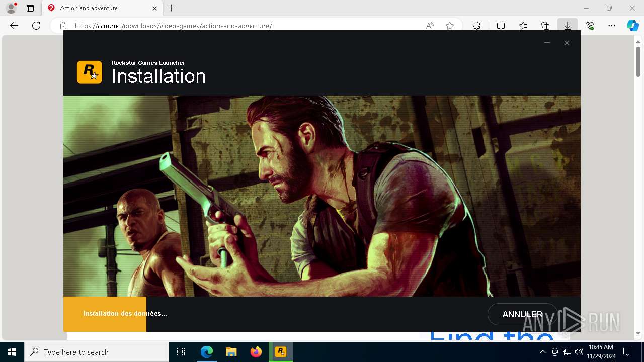Open Edge Settings and more menu
Viewport: 644px width, 362px height.
point(612,26)
